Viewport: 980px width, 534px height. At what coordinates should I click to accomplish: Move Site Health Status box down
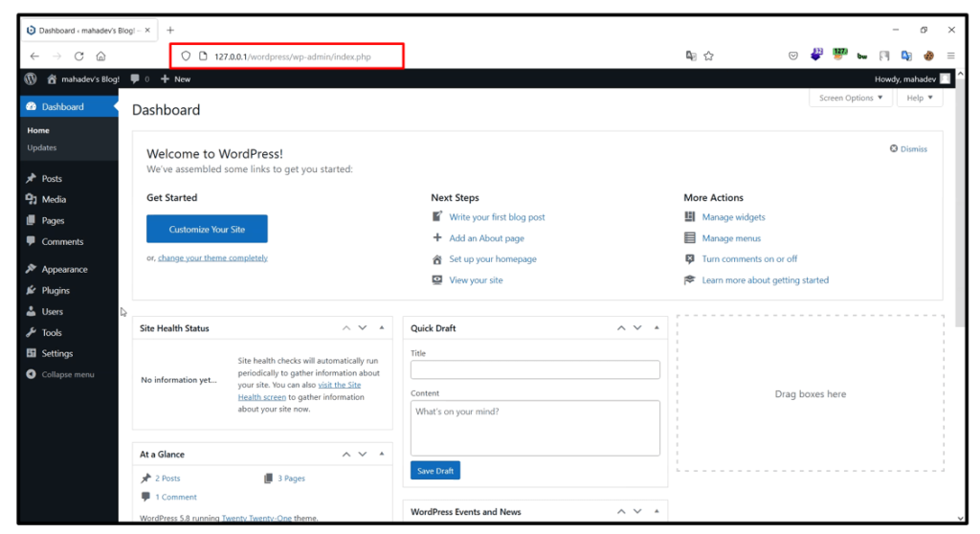click(363, 327)
